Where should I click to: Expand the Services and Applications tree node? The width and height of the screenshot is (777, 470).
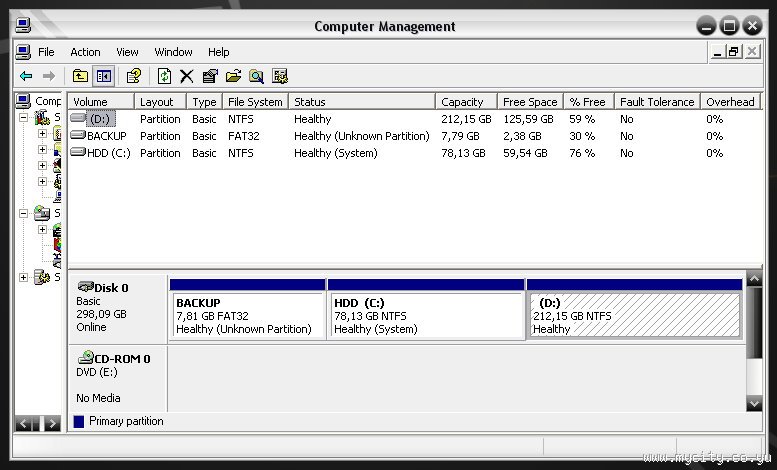coord(23,277)
